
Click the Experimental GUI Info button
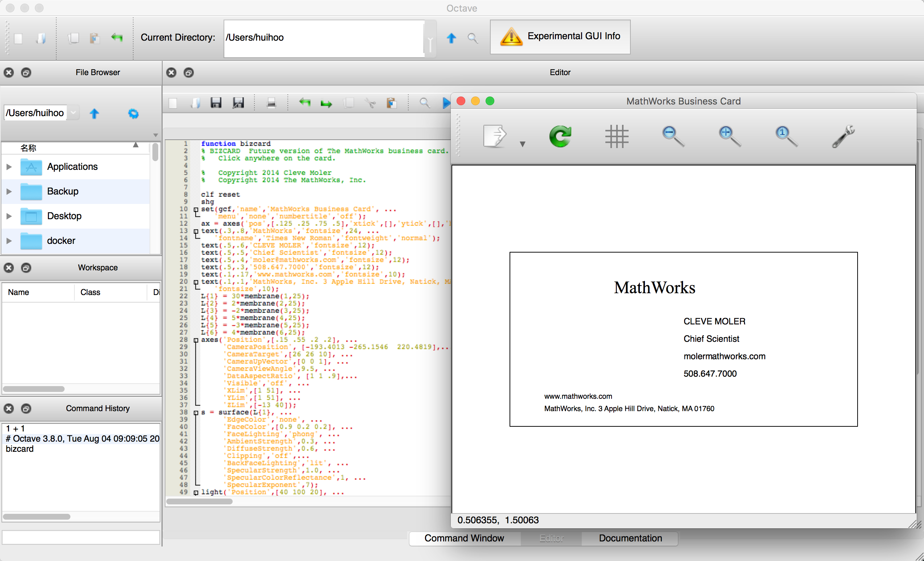(x=560, y=37)
